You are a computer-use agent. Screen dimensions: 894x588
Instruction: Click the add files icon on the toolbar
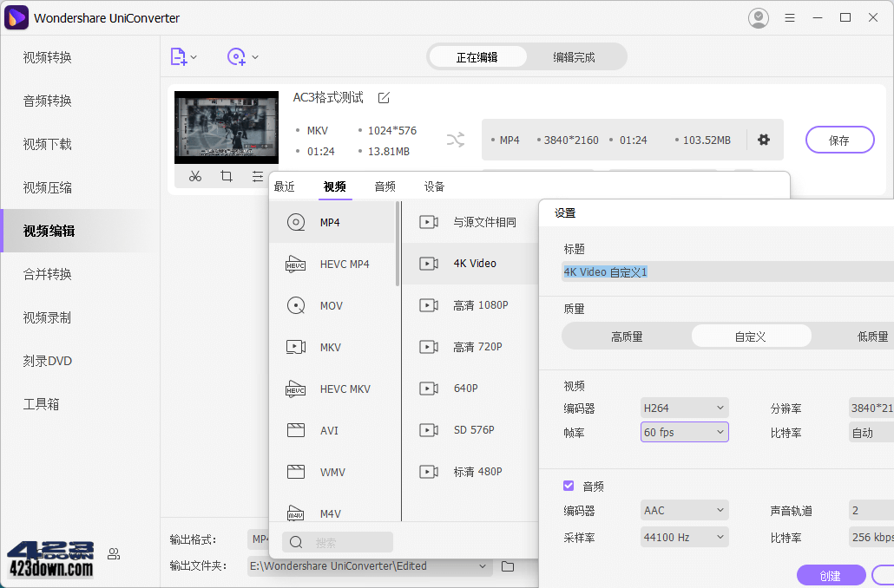point(180,56)
